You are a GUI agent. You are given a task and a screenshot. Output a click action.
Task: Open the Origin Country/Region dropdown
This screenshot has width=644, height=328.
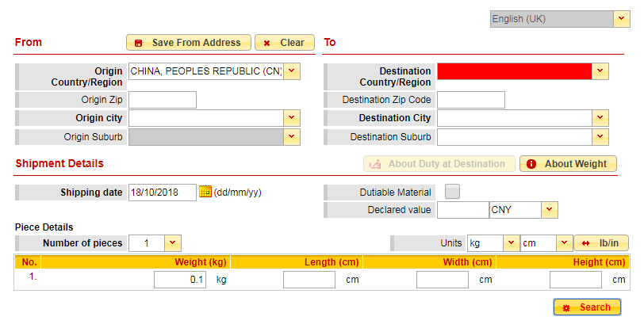click(293, 72)
